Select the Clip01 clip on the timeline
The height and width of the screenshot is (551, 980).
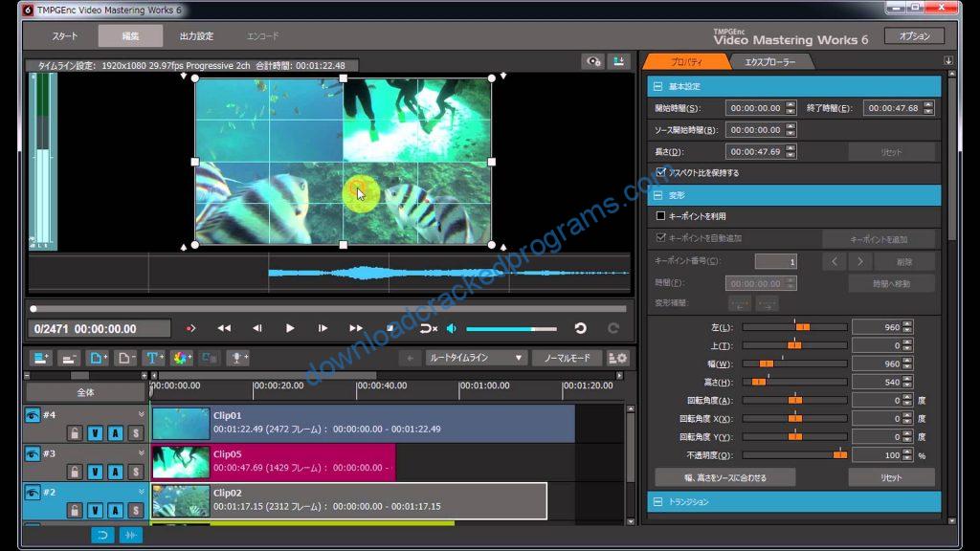[363, 422]
